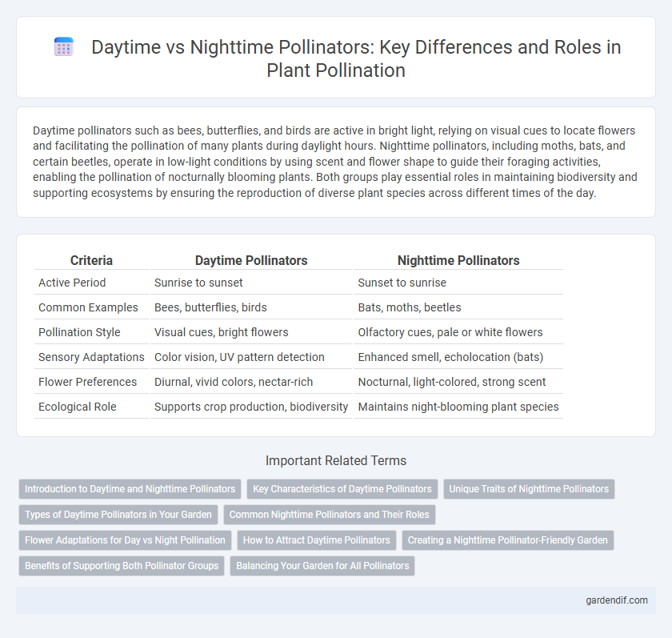
Task: Select the 'Daytime Pollinators' column header
Action: point(251,260)
